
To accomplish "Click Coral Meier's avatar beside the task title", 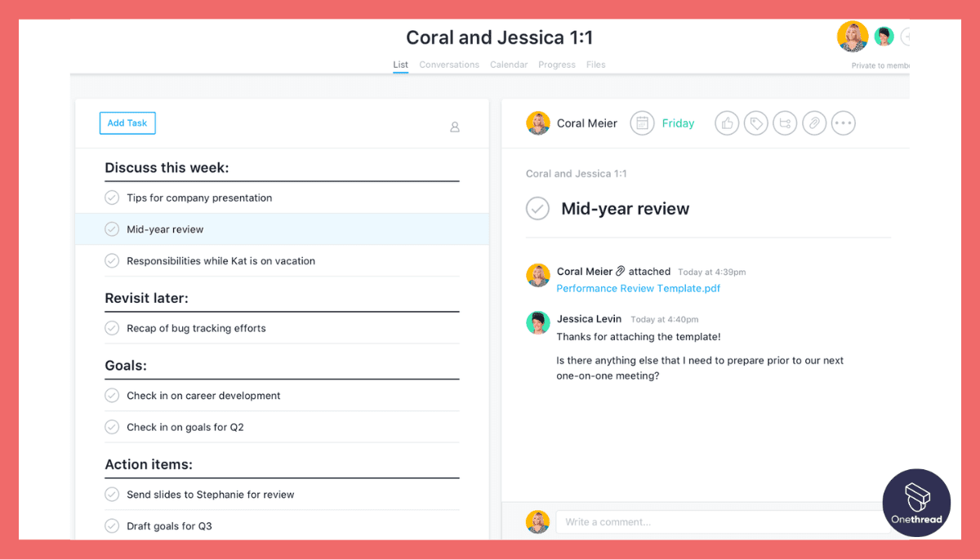I will pyautogui.click(x=538, y=122).
